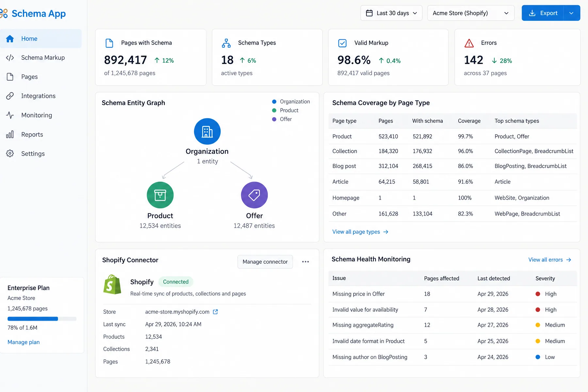Open Integrations in the sidebar
The image size is (588, 392).
pos(41,96)
